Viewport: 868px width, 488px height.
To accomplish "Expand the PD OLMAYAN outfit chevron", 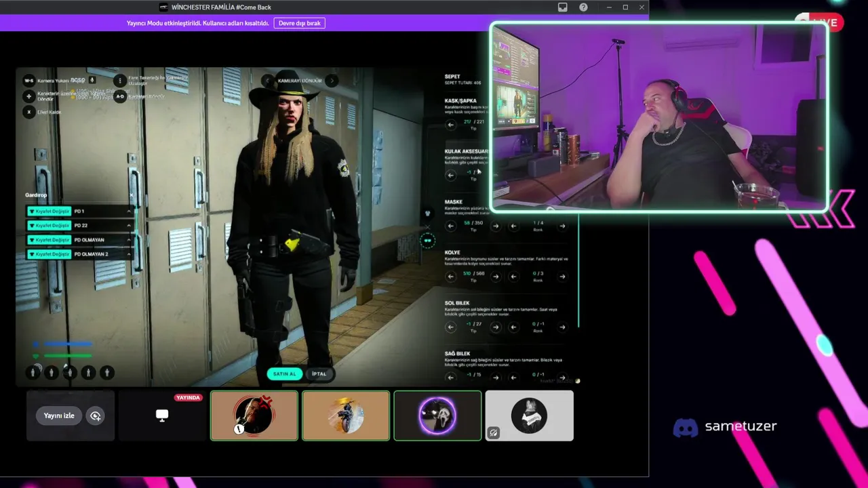I will point(129,240).
